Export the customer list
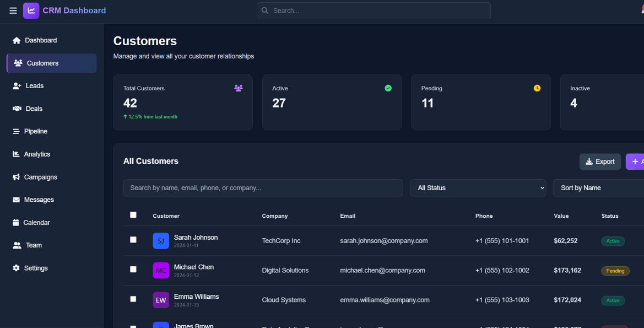This screenshot has width=644, height=328. coord(600,162)
